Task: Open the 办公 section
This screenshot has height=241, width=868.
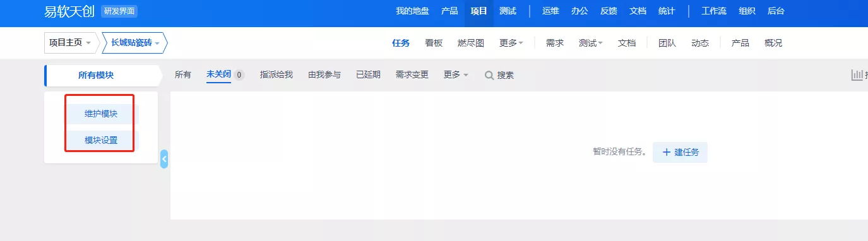Action: point(580,11)
